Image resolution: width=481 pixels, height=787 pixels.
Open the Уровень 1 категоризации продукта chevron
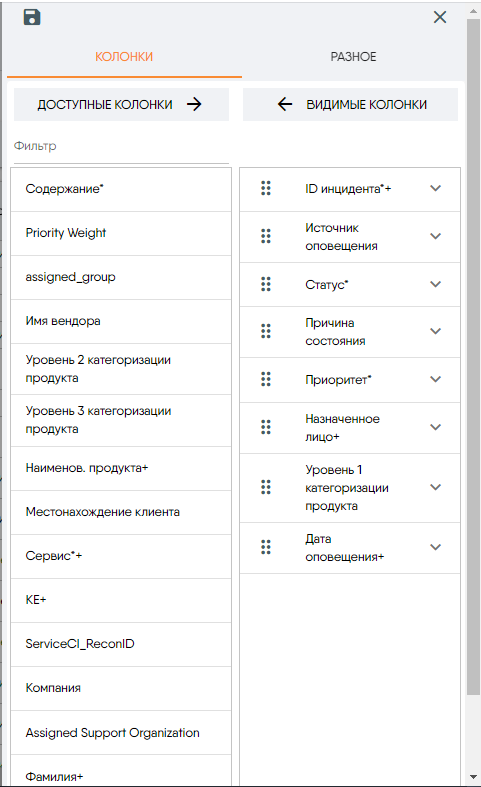pyautogui.click(x=435, y=487)
